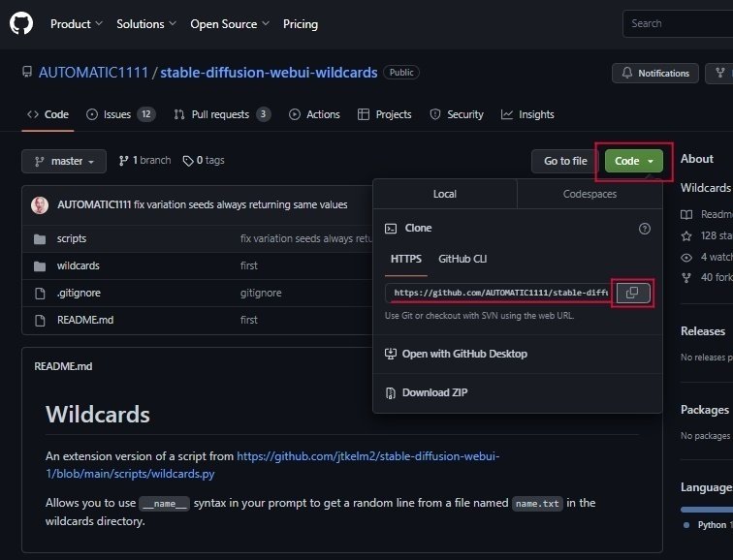Click the Python language entry

point(708,525)
